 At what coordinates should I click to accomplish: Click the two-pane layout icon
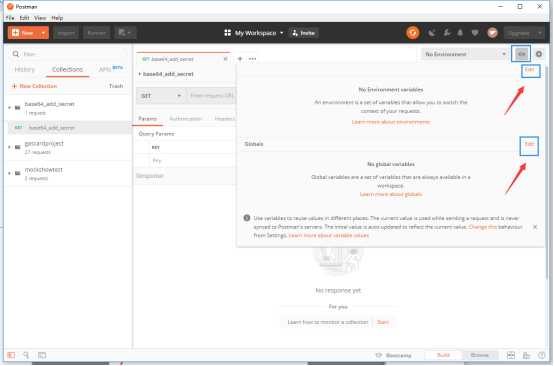click(511, 355)
